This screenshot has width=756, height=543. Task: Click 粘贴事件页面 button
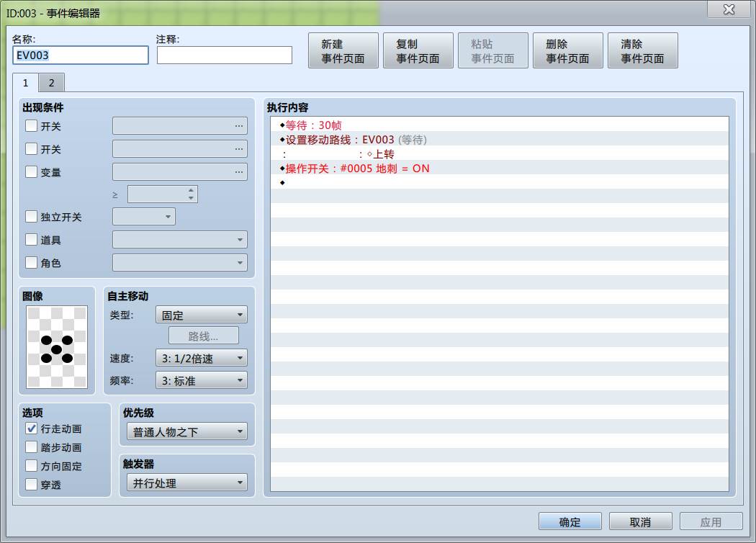pos(492,50)
